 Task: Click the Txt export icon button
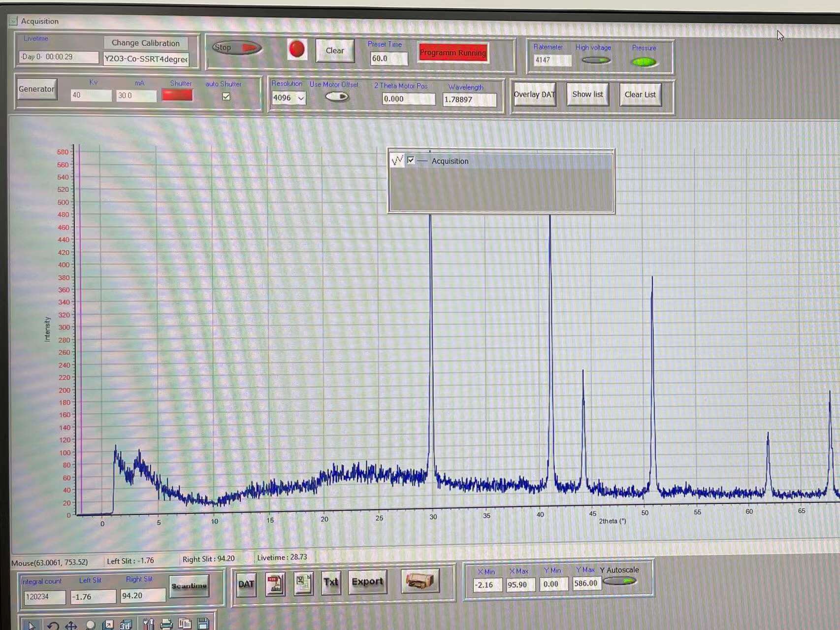tap(331, 583)
